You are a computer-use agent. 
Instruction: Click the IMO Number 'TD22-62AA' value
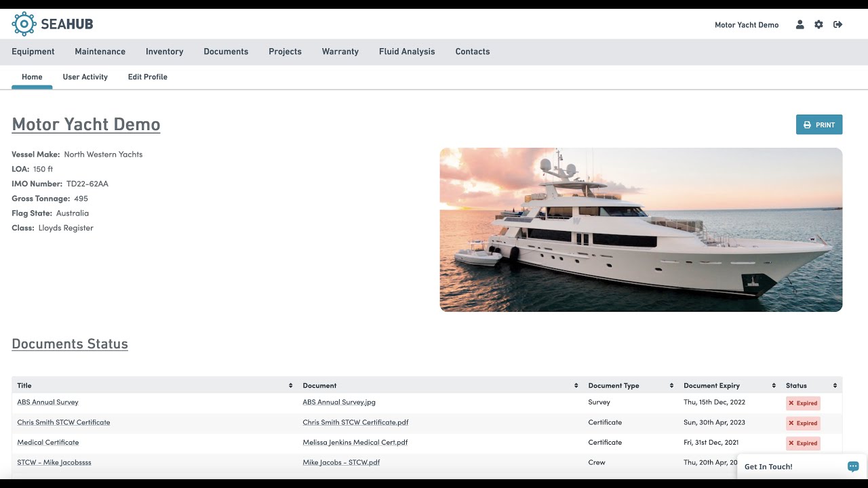point(87,184)
